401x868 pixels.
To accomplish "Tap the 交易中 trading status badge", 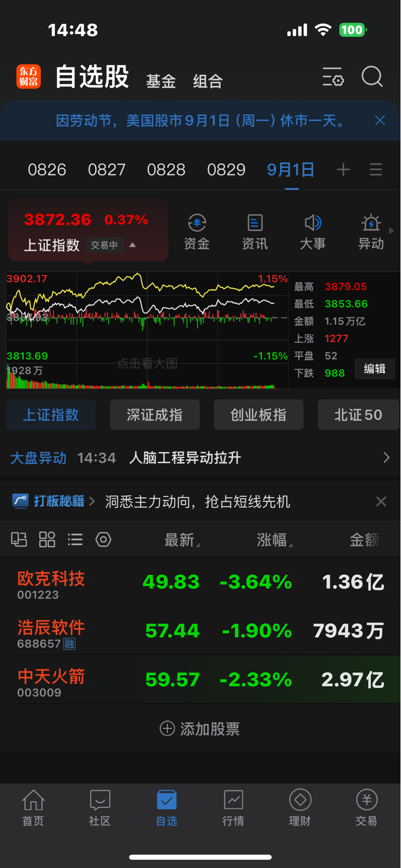I will click(x=104, y=245).
